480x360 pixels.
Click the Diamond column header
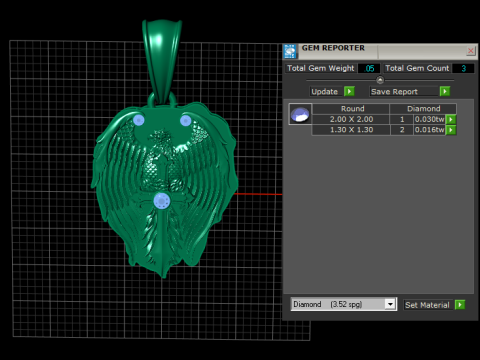(423, 109)
